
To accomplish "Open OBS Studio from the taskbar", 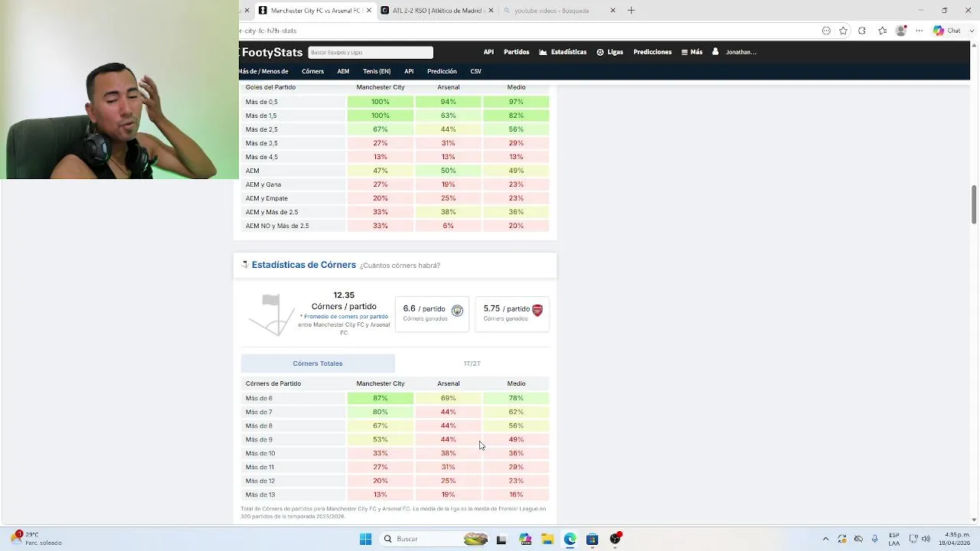I will tap(615, 539).
